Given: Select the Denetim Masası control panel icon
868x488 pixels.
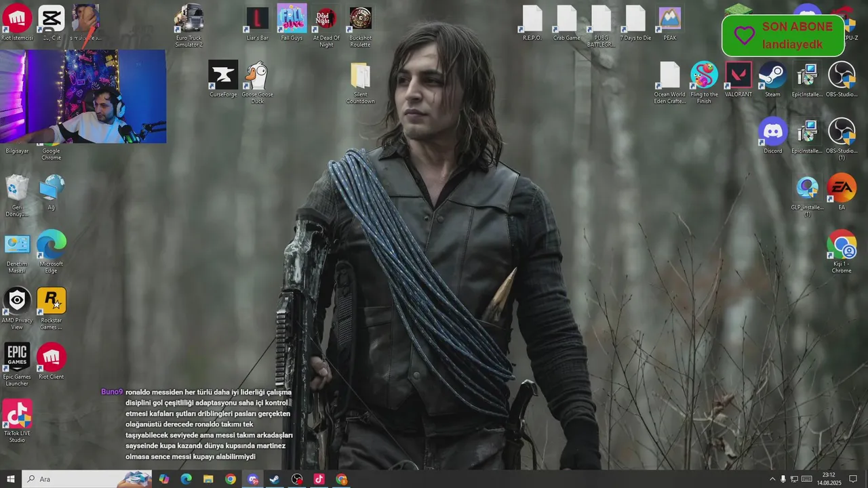Looking at the screenshot, I should point(17,253).
